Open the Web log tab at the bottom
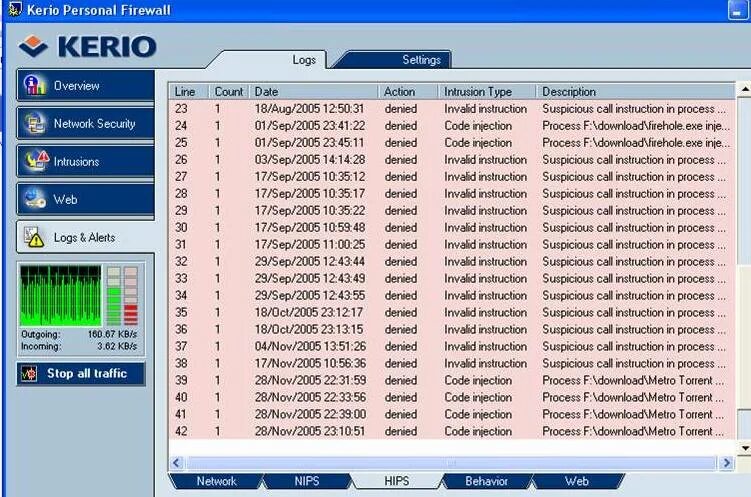 click(576, 481)
